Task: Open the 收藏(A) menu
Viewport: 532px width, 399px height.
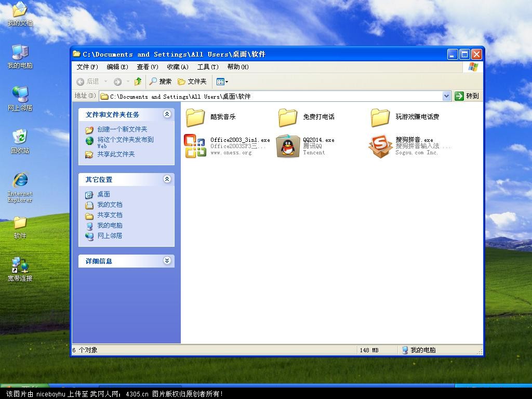Action: coord(178,67)
